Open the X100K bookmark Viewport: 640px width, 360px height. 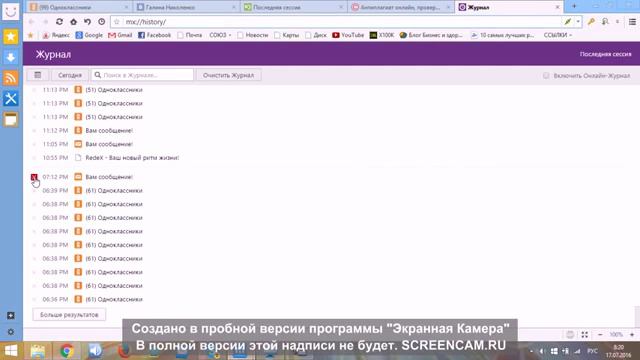pos(382,36)
